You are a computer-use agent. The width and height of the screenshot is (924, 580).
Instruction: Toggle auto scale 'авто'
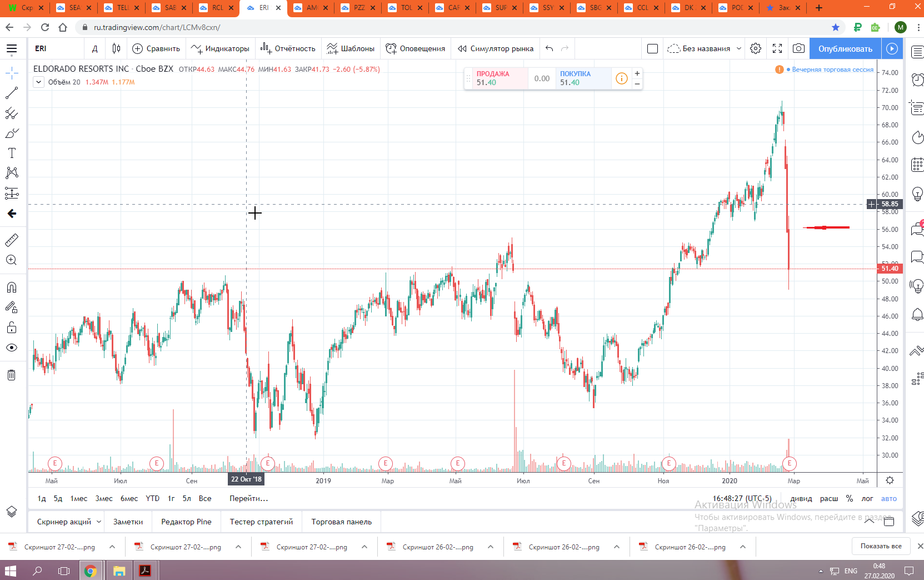[889, 499]
